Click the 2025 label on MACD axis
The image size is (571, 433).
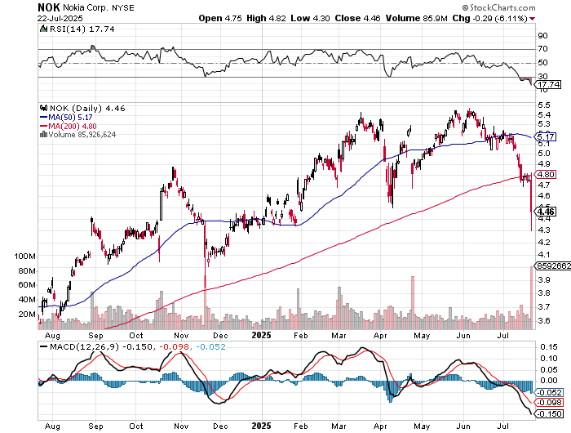click(261, 426)
